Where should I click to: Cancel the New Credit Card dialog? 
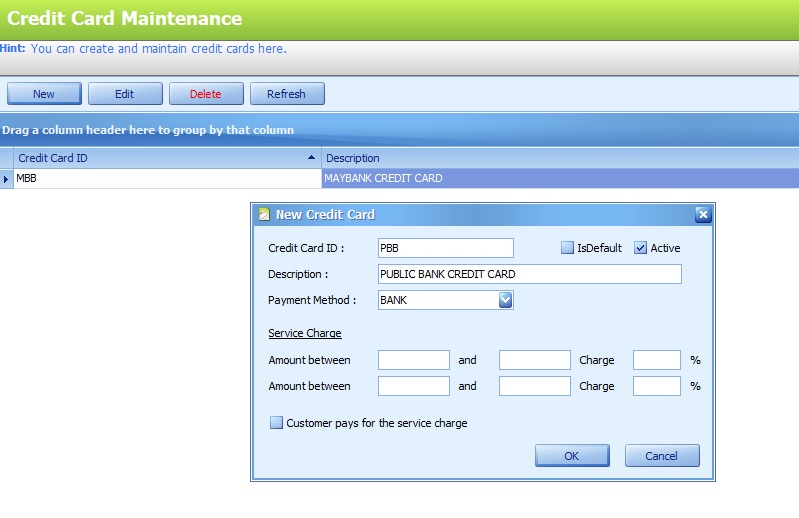click(x=662, y=456)
